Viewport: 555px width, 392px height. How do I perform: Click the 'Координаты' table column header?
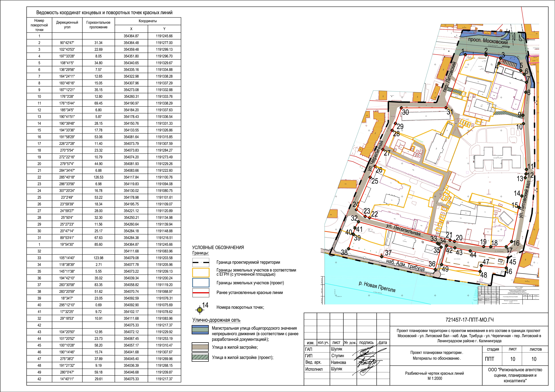pyautogui.click(x=148, y=21)
